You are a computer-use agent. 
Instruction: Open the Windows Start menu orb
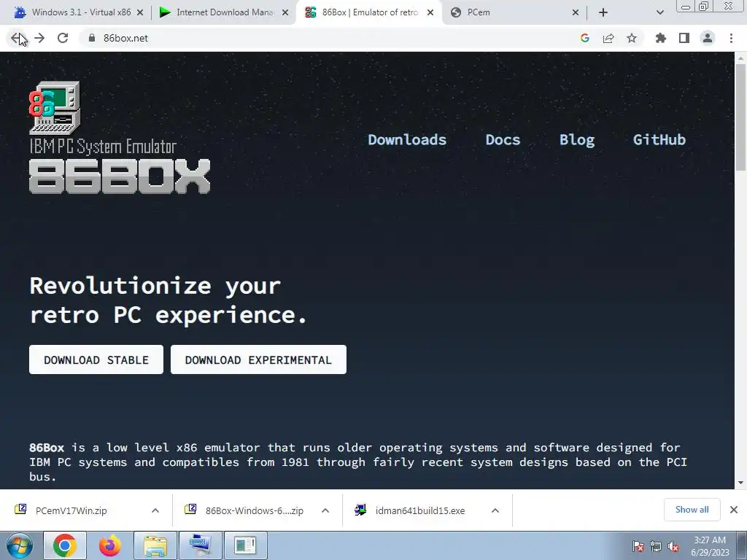[19, 545]
